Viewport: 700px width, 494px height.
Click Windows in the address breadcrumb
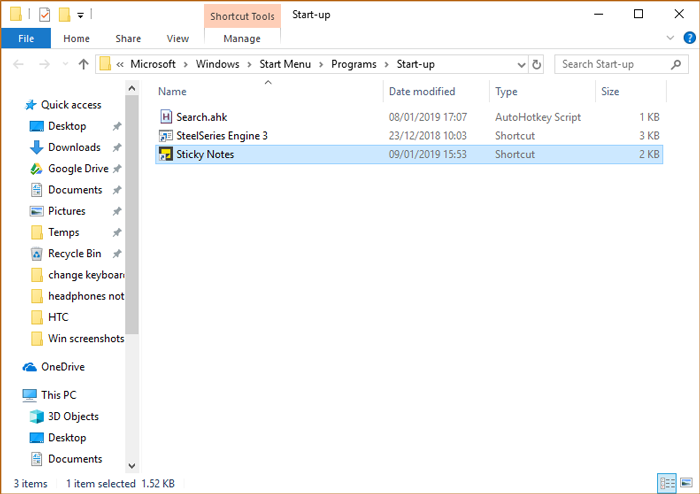pyautogui.click(x=217, y=64)
